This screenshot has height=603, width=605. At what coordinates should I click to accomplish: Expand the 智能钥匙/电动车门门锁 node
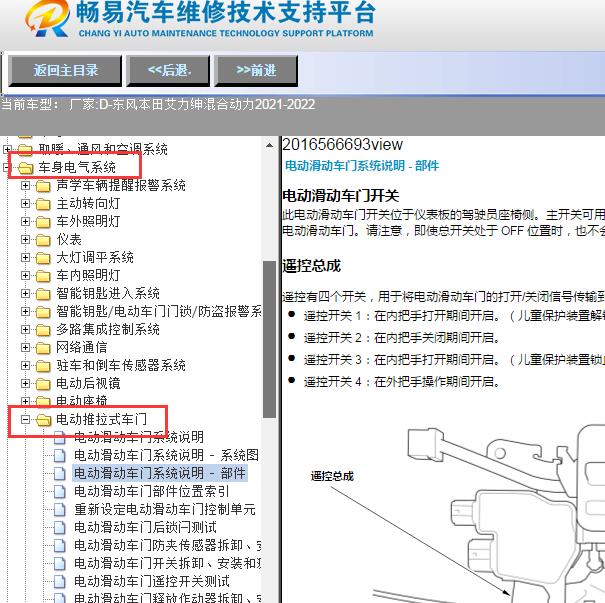point(25,311)
